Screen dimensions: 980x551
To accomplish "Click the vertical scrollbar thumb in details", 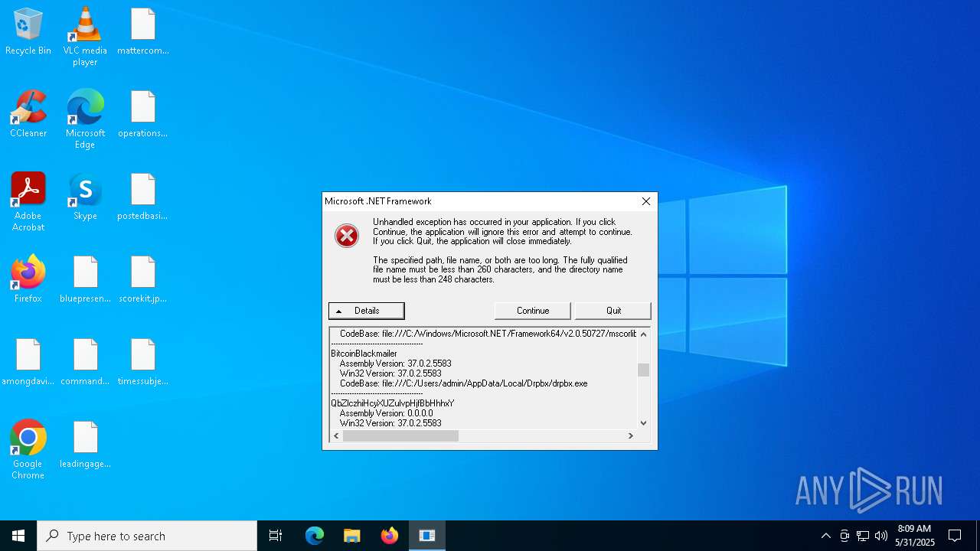I will [x=643, y=370].
